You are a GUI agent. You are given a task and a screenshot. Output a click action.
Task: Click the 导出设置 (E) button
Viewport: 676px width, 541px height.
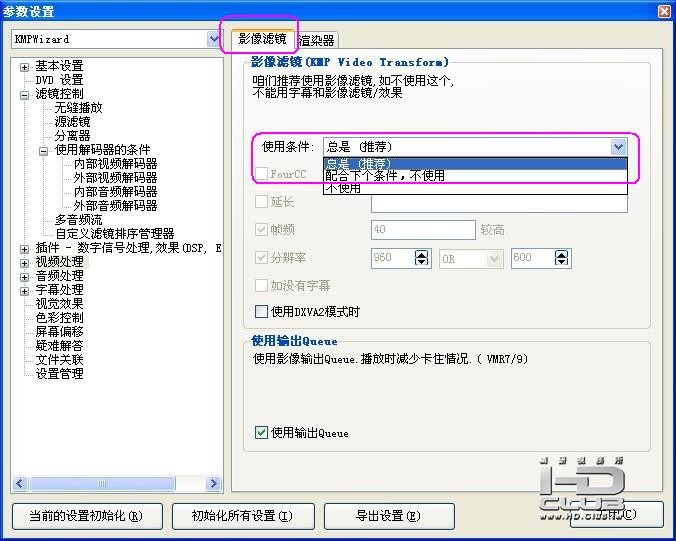pyautogui.click(x=389, y=516)
